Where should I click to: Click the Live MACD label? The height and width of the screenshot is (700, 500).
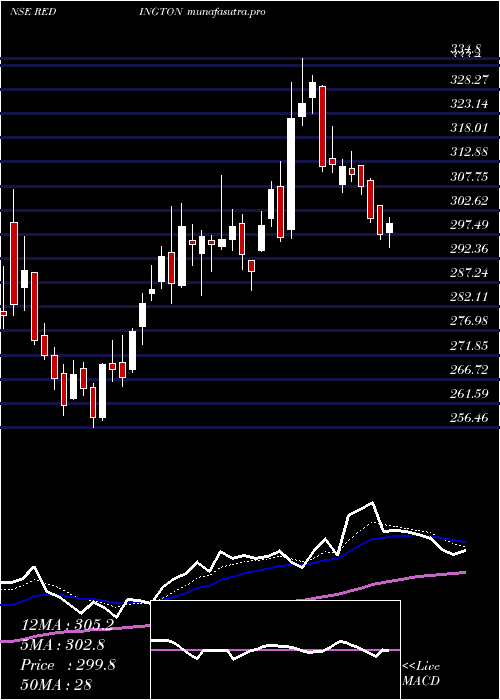tap(421, 674)
